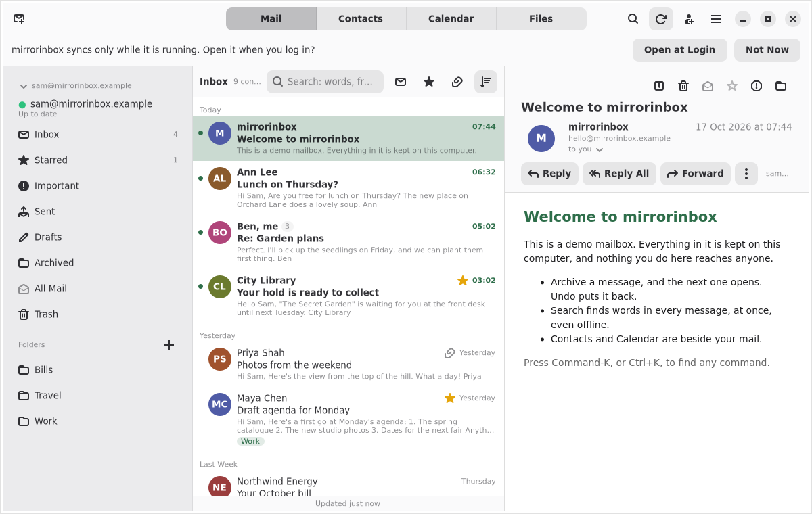Switch to the Mail tab
The image size is (812, 514).
click(271, 19)
